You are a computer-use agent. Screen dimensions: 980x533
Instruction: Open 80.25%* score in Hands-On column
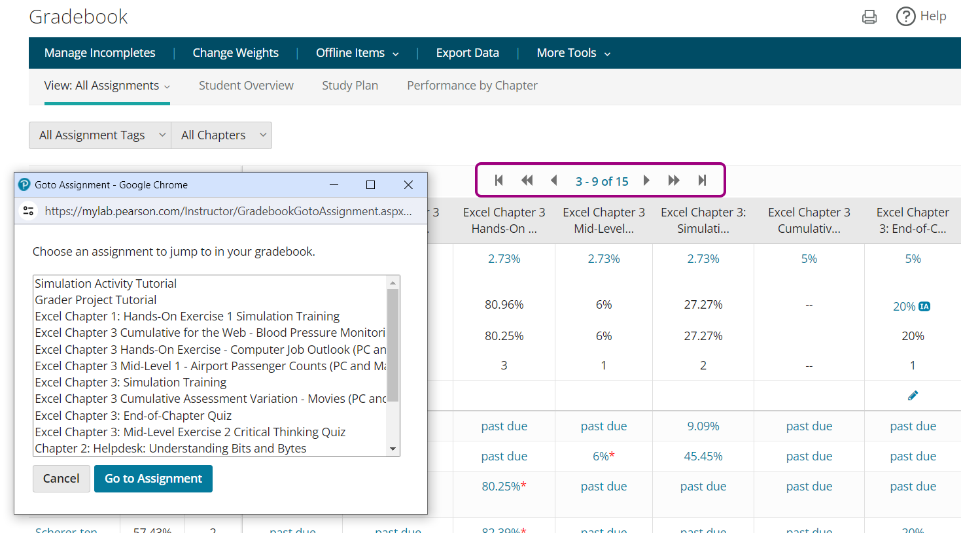click(x=504, y=487)
